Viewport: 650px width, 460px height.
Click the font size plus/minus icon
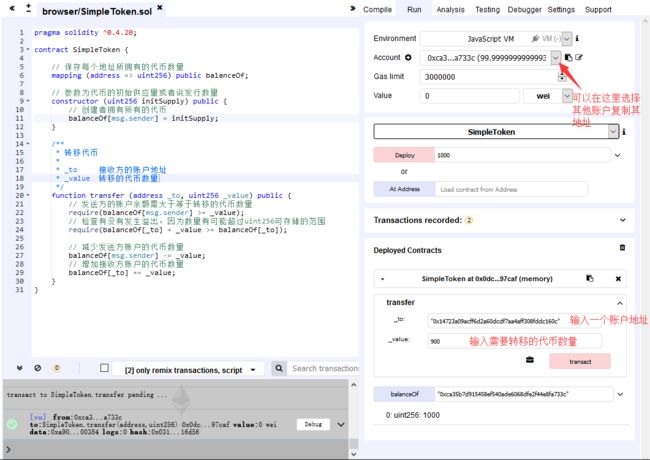pos(28,8)
